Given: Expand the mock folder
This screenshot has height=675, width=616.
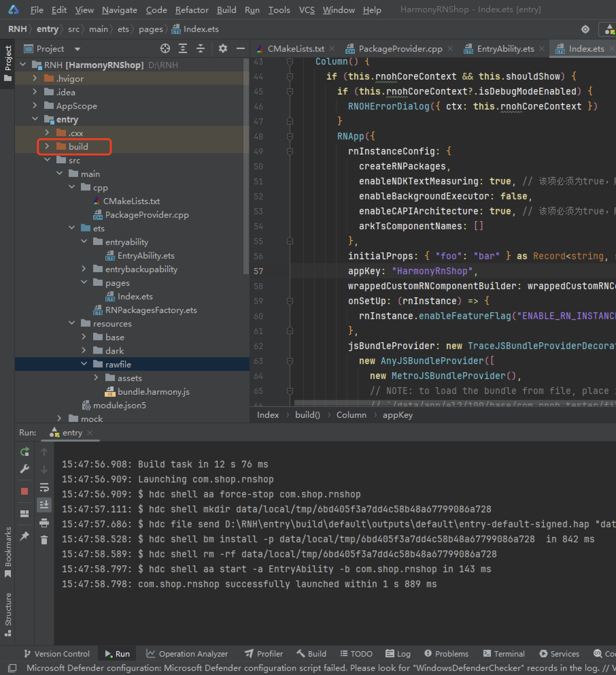Looking at the screenshot, I should point(59,418).
